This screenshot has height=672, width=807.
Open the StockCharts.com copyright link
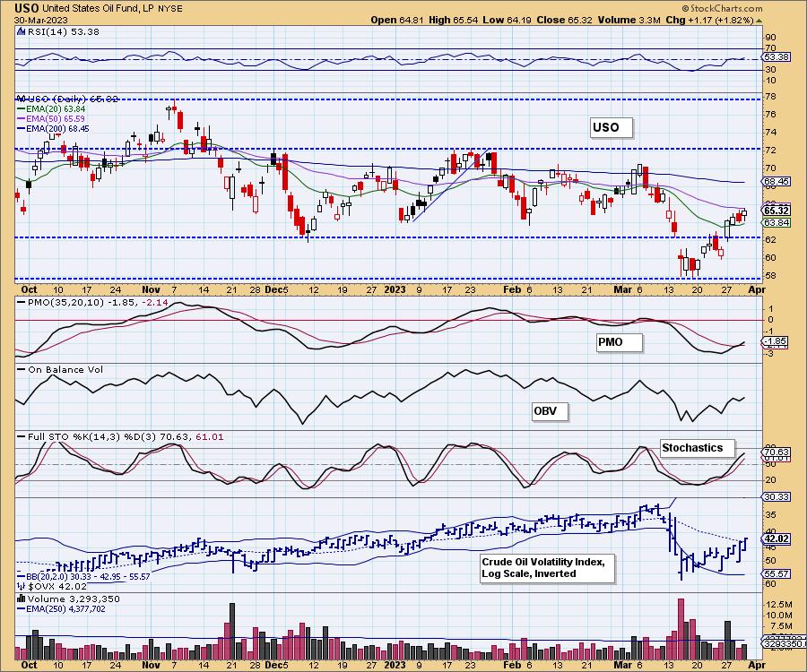(x=721, y=8)
